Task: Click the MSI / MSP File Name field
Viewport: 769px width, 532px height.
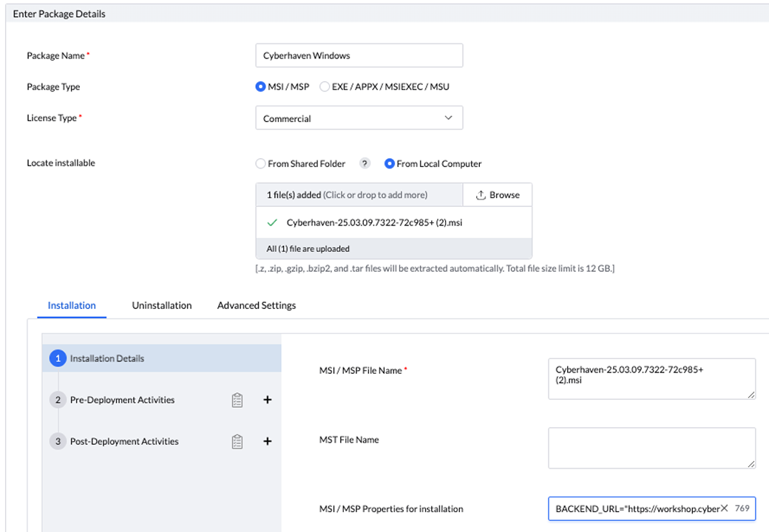Action: (651, 378)
